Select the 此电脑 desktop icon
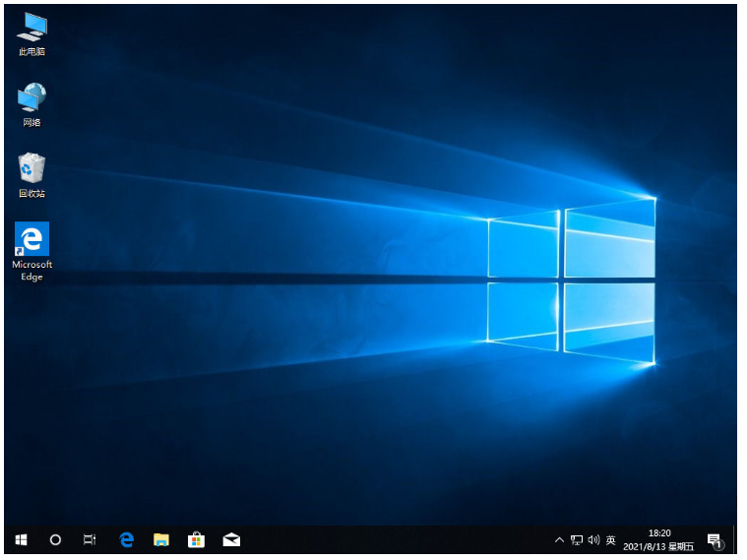This screenshot has height=560, width=747. (31, 33)
